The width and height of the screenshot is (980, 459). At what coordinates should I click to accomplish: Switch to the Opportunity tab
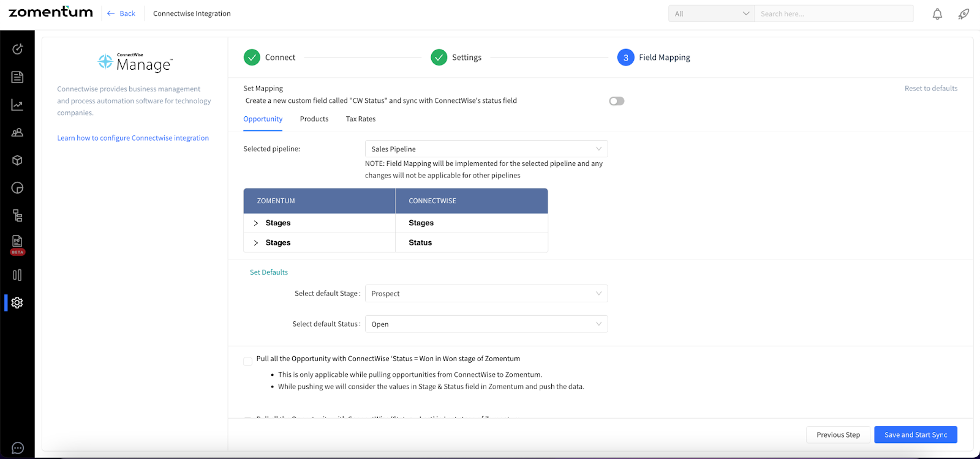point(263,119)
